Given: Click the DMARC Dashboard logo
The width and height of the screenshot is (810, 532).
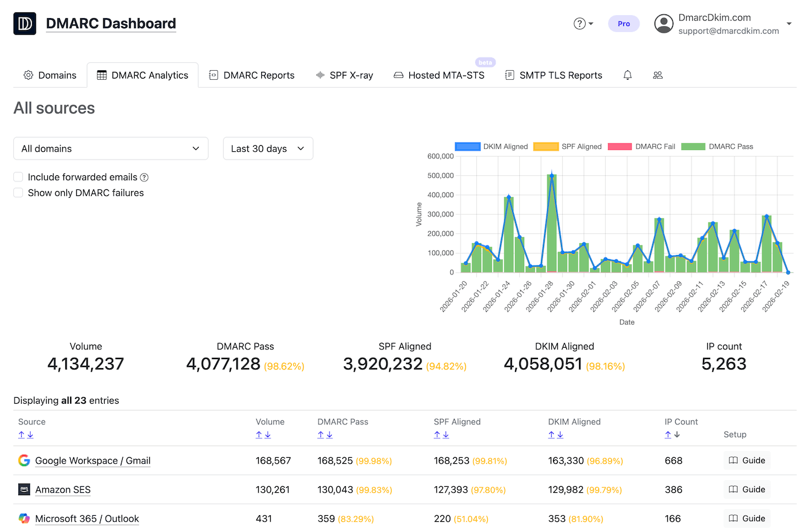Looking at the screenshot, I should [24, 23].
